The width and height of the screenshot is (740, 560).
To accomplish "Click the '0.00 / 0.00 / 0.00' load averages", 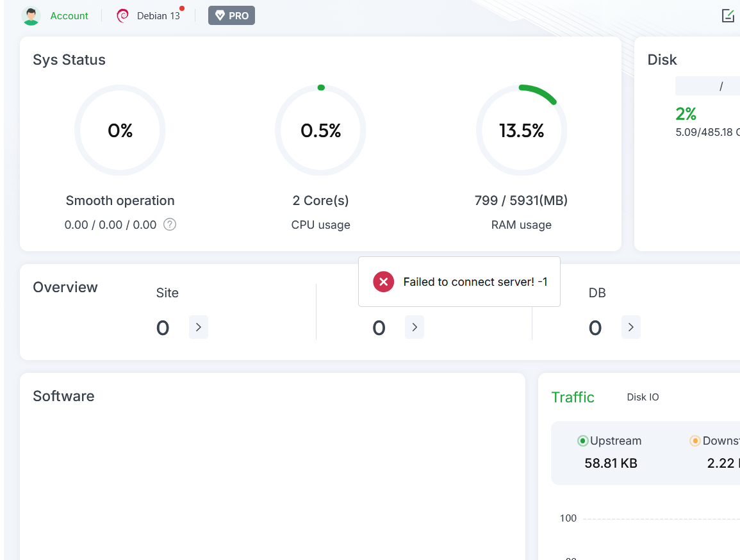I will [110, 224].
